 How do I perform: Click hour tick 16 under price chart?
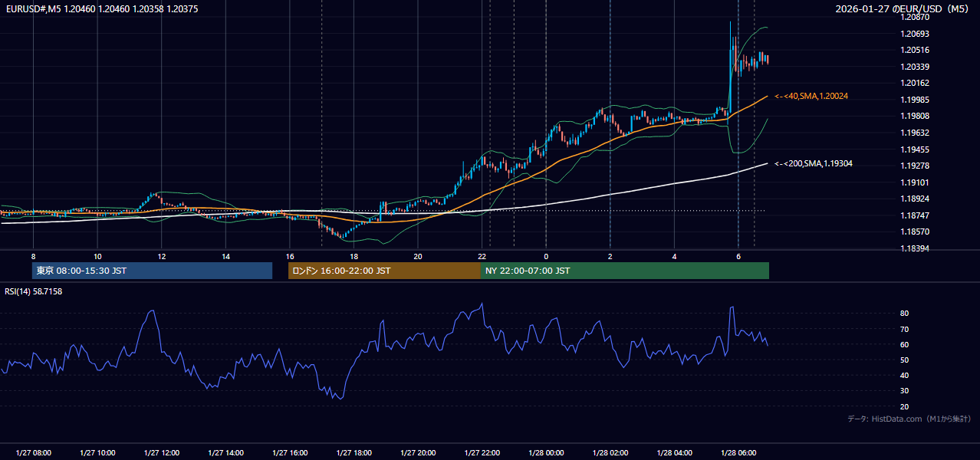[x=290, y=256]
